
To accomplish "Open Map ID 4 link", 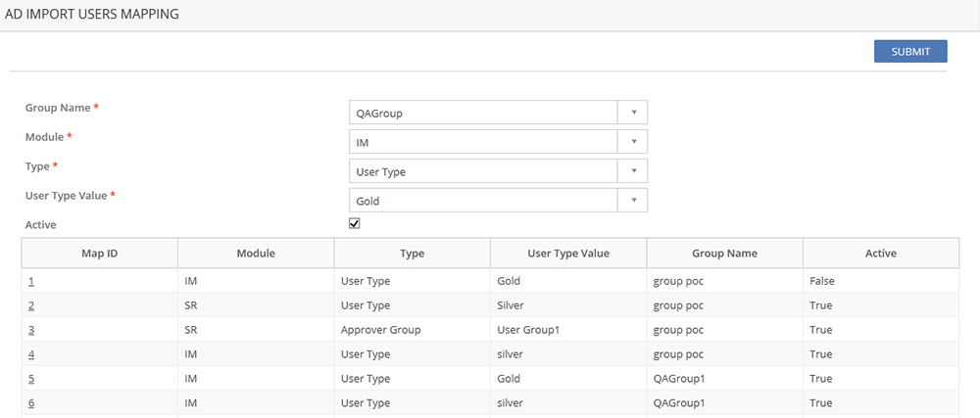I will click(x=31, y=354).
